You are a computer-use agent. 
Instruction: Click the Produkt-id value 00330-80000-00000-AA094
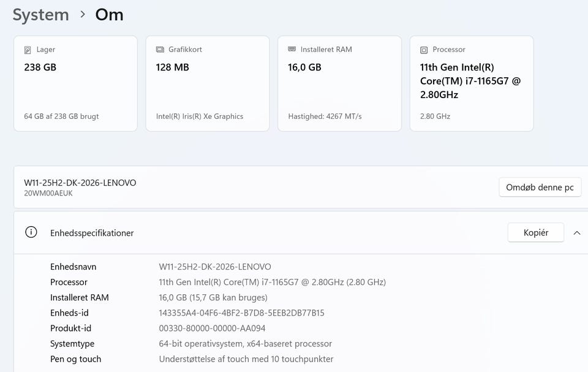212,328
